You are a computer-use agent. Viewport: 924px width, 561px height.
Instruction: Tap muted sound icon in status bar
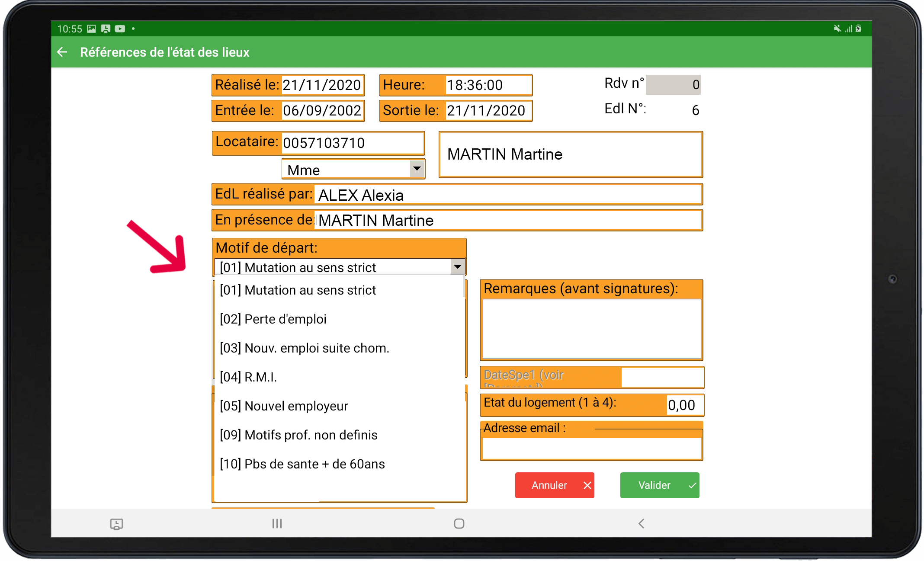(x=837, y=29)
